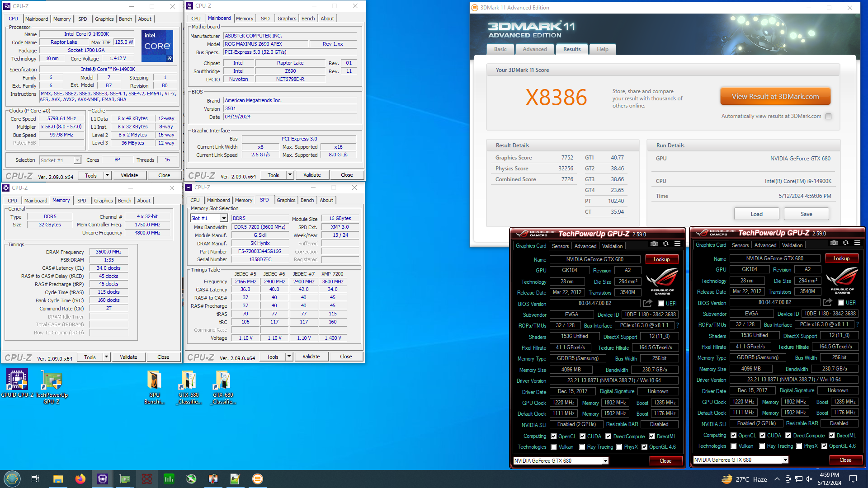Screen dimensions: 868x488
Task: Click Part Number field F5-7200J3445G16G
Action: click(x=259, y=252)
